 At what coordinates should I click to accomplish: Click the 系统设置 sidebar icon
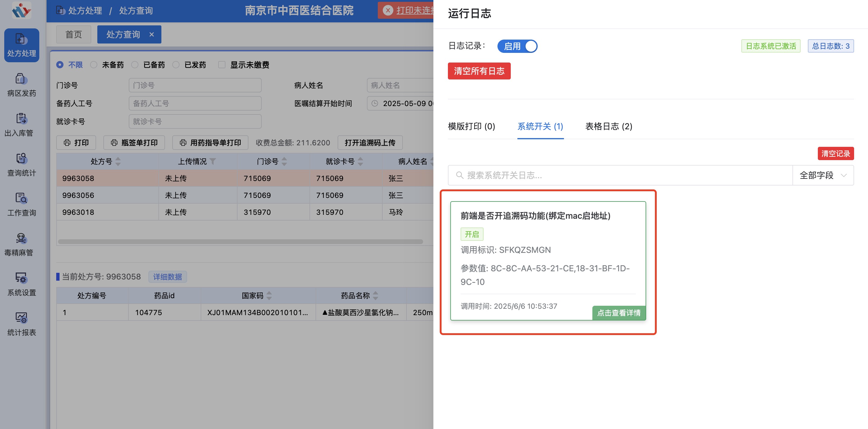point(21,285)
